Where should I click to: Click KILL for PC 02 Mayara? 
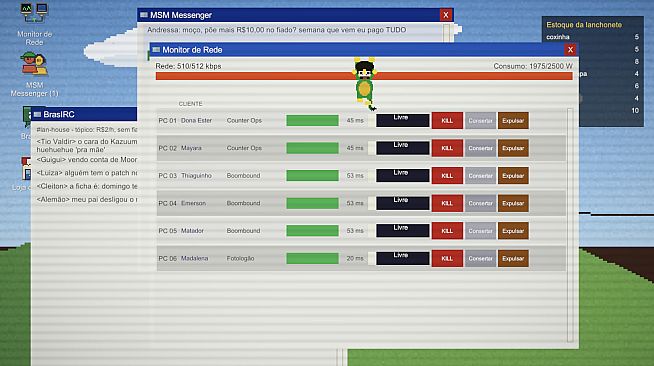pyautogui.click(x=447, y=148)
